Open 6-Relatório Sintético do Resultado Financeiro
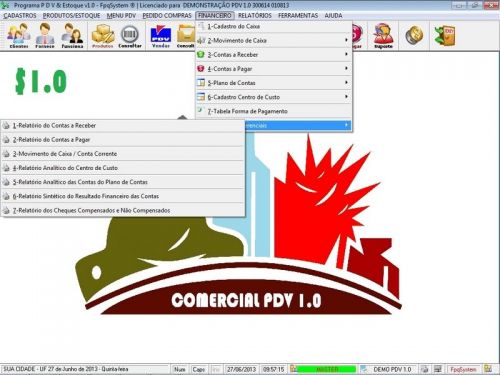Image resolution: width=500 pixels, height=375 pixels. [x=123, y=196]
